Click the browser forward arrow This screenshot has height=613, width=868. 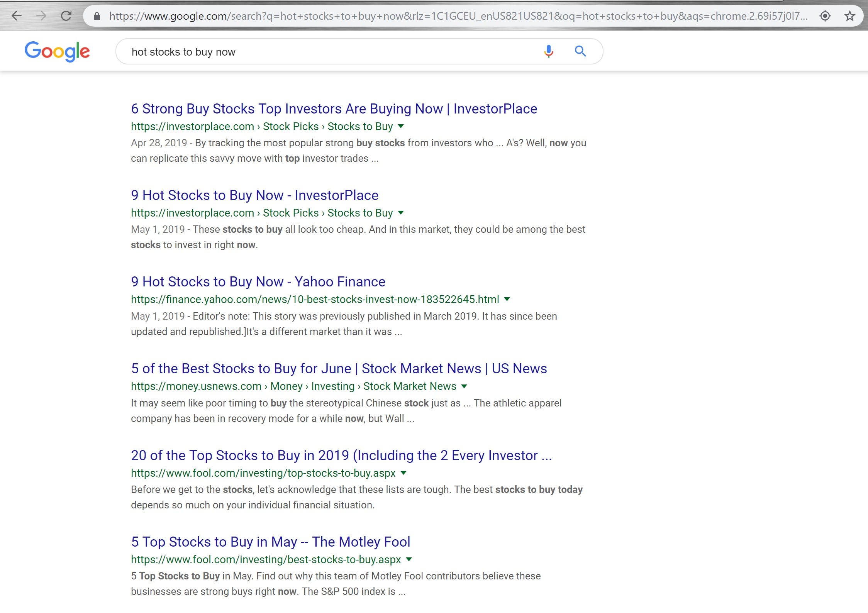[x=41, y=16]
